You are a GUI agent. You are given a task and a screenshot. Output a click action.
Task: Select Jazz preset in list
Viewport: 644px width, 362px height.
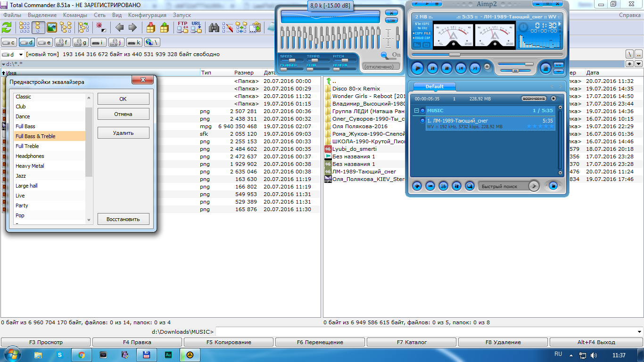point(50,176)
